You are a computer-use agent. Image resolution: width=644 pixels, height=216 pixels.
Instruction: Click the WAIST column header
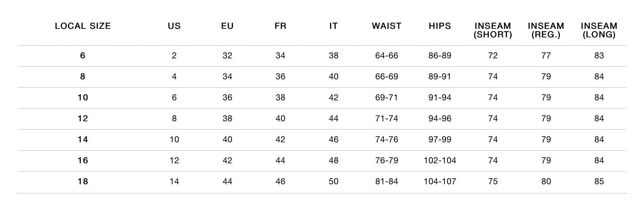386,26
